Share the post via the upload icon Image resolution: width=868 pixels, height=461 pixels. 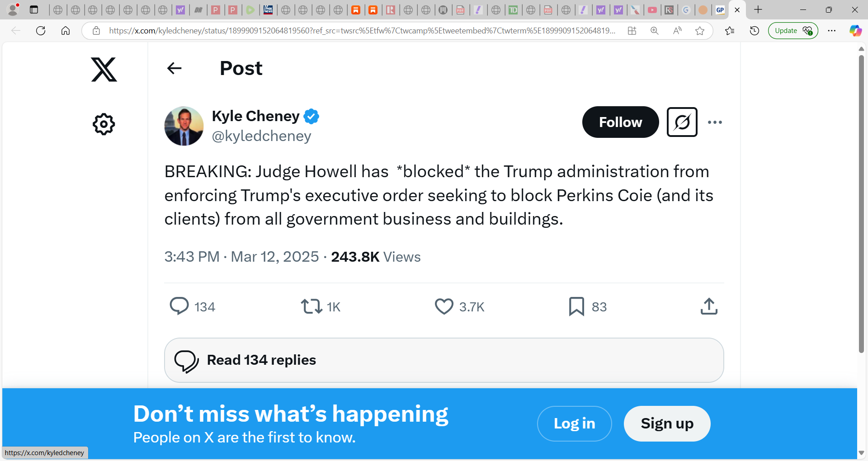click(x=709, y=306)
